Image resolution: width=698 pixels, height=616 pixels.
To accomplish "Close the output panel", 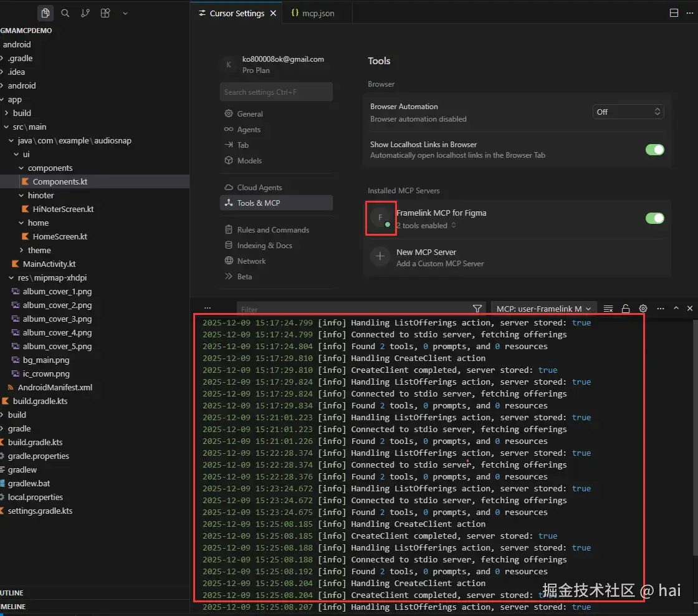I will [689, 308].
